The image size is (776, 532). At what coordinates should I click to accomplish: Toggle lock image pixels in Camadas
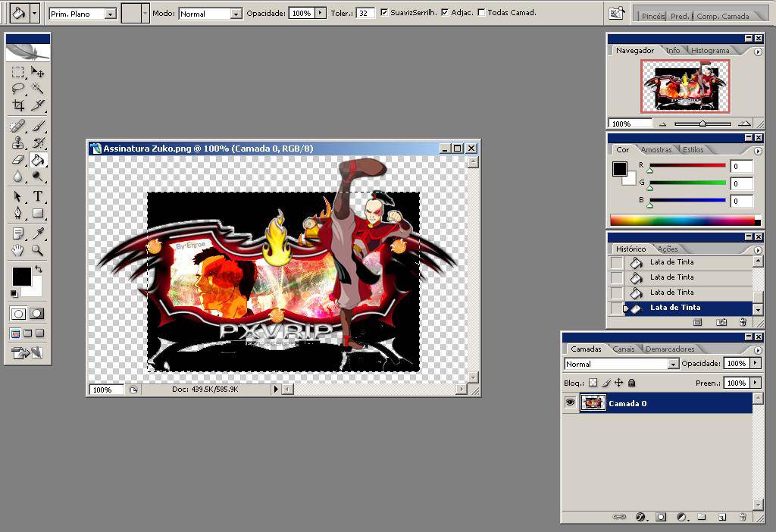pyautogui.click(x=605, y=383)
